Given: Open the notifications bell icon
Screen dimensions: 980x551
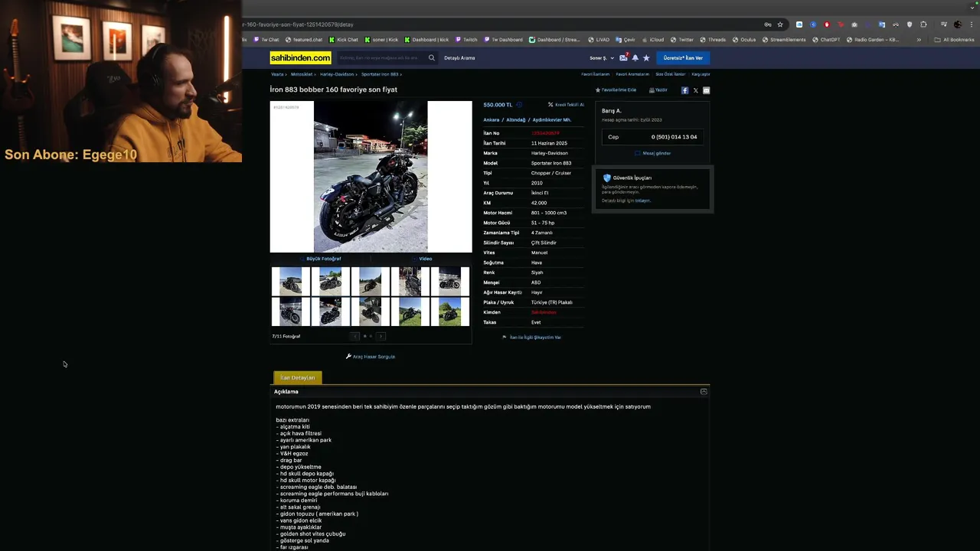Looking at the screenshot, I should pyautogui.click(x=635, y=57).
